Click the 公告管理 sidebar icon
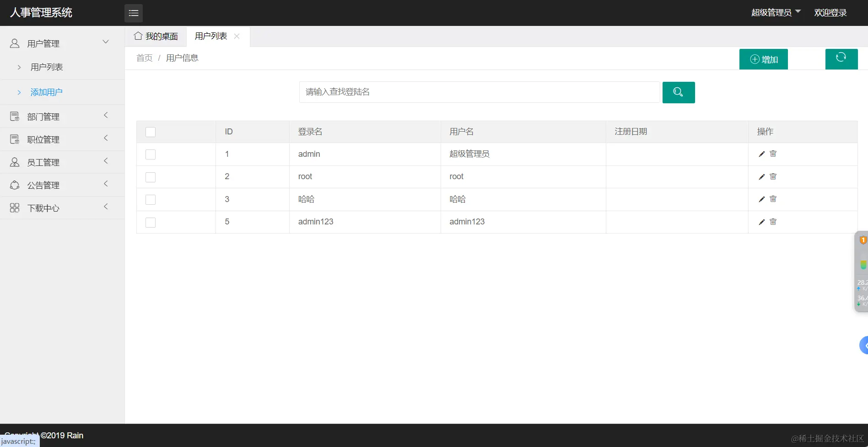This screenshot has height=447, width=868. [15, 185]
